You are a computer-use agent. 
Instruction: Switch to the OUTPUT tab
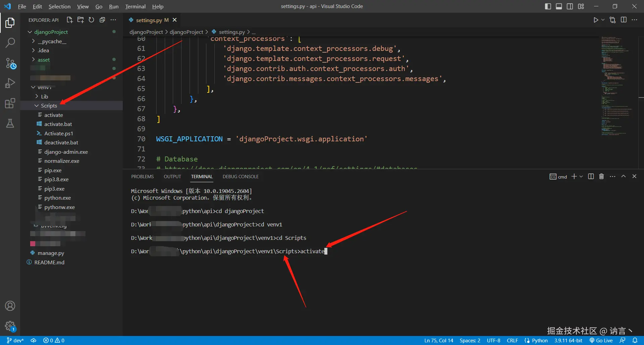[172, 177]
